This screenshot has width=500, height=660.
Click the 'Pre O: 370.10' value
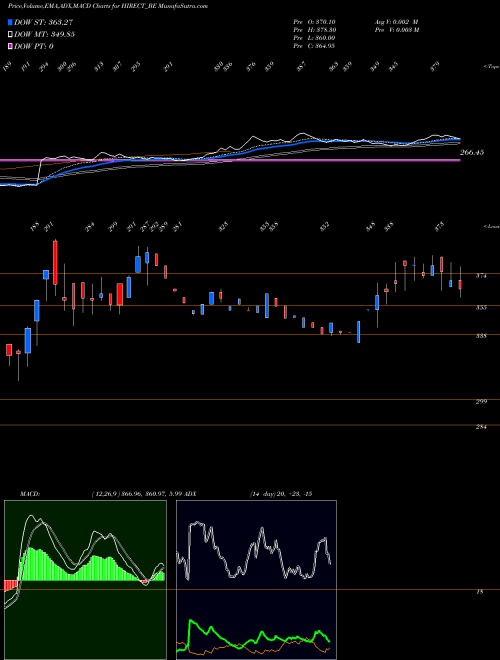[314, 22]
